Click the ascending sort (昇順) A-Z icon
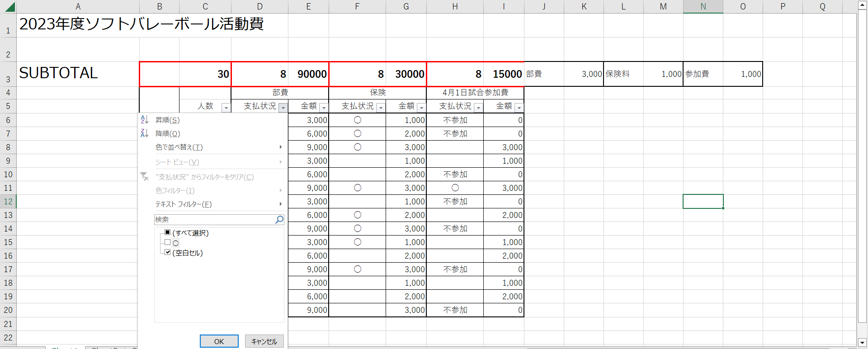 click(x=145, y=120)
